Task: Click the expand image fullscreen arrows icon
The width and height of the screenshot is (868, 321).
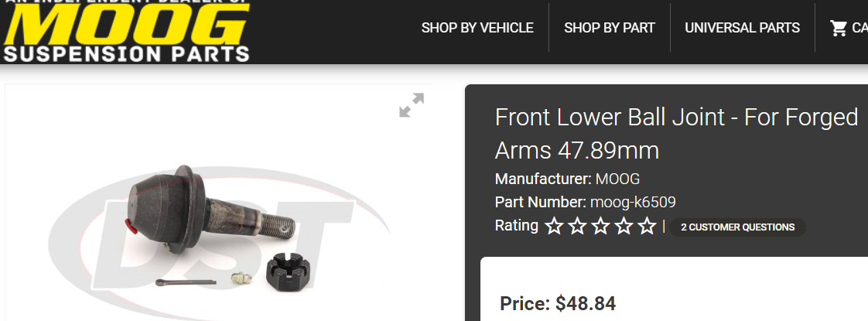Action: (412, 105)
